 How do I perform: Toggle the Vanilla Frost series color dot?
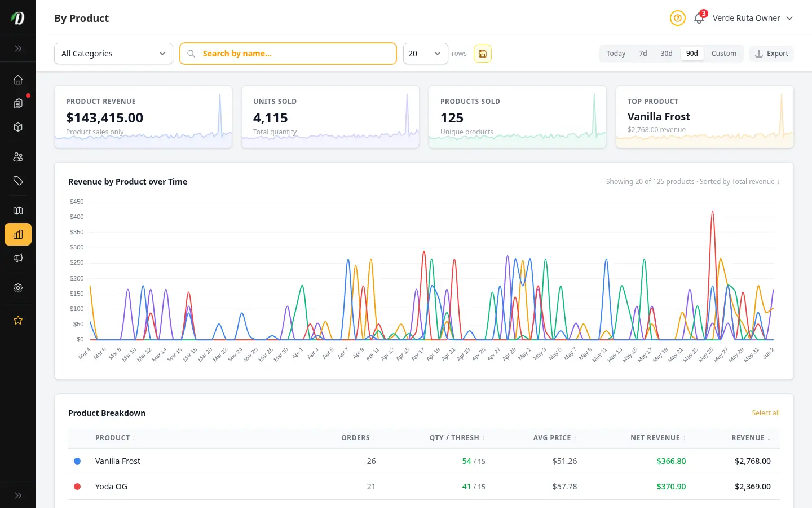77,461
